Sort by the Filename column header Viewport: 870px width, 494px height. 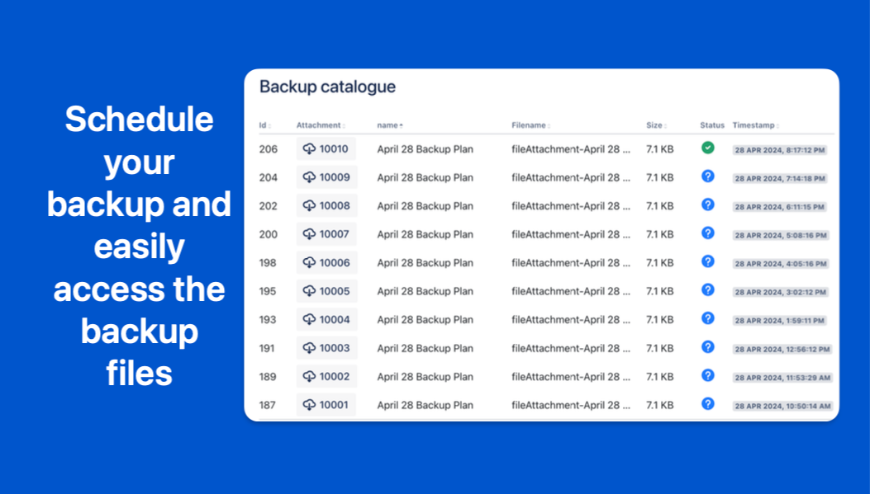(530, 125)
